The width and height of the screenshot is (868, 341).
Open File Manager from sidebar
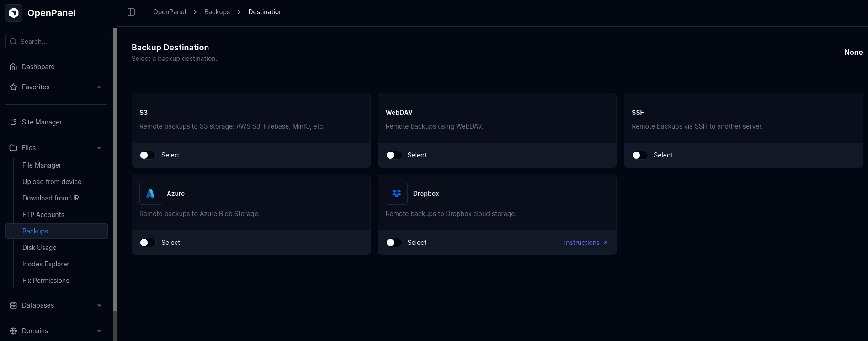(42, 165)
